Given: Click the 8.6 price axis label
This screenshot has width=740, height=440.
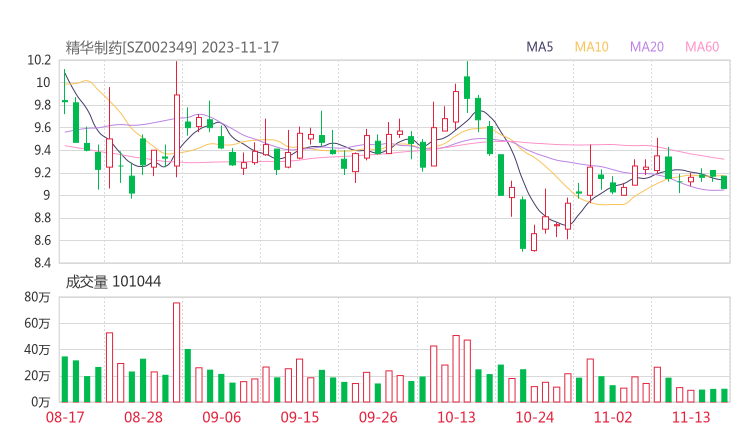Looking at the screenshot, I should (42, 240).
